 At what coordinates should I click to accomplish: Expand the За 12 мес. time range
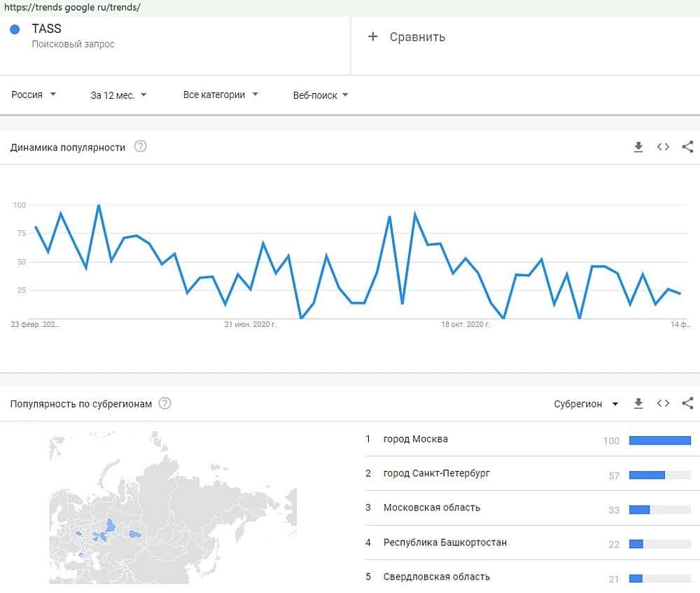118,95
